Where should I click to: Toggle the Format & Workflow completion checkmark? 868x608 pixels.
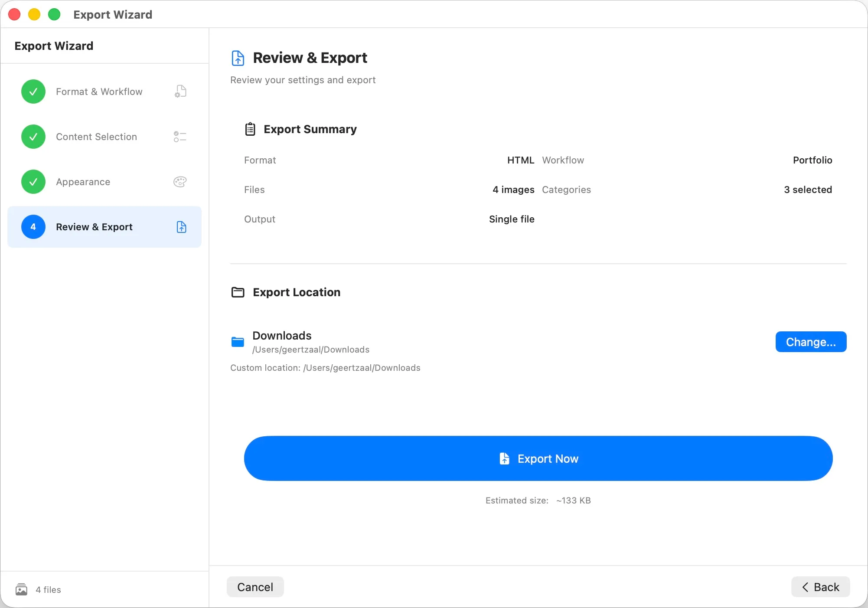click(33, 92)
